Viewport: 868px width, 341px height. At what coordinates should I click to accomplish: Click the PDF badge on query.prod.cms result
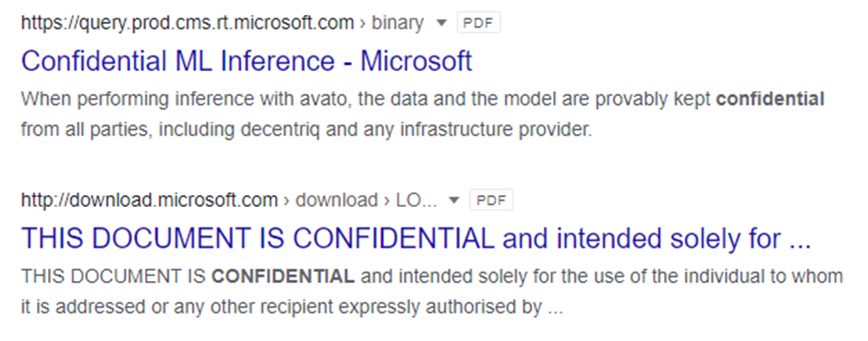(x=478, y=23)
